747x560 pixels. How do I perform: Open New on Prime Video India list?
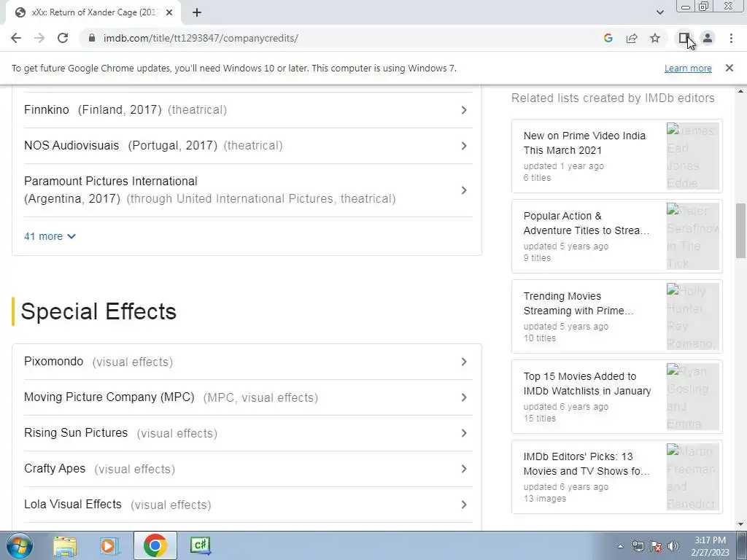click(584, 143)
